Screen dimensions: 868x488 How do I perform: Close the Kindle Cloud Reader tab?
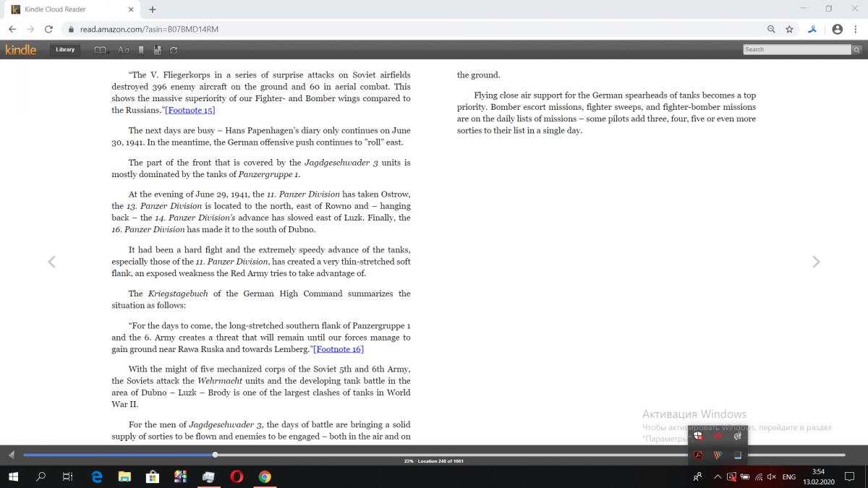tap(130, 9)
